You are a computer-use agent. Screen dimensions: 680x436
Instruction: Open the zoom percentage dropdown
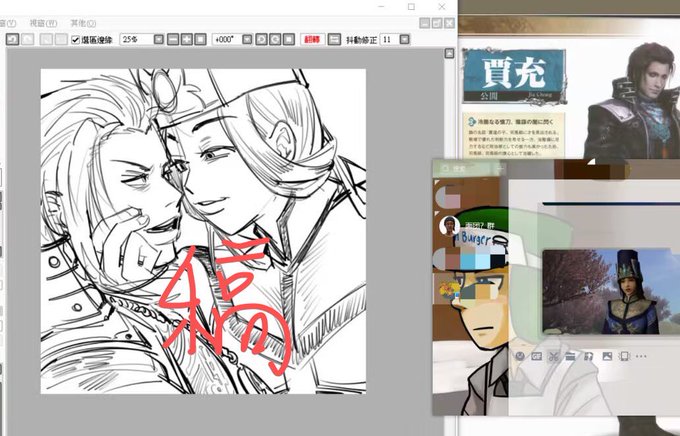pos(159,39)
